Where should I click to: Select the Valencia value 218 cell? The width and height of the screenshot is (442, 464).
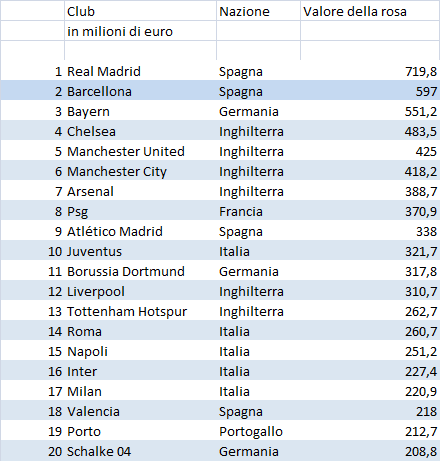coord(370,411)
